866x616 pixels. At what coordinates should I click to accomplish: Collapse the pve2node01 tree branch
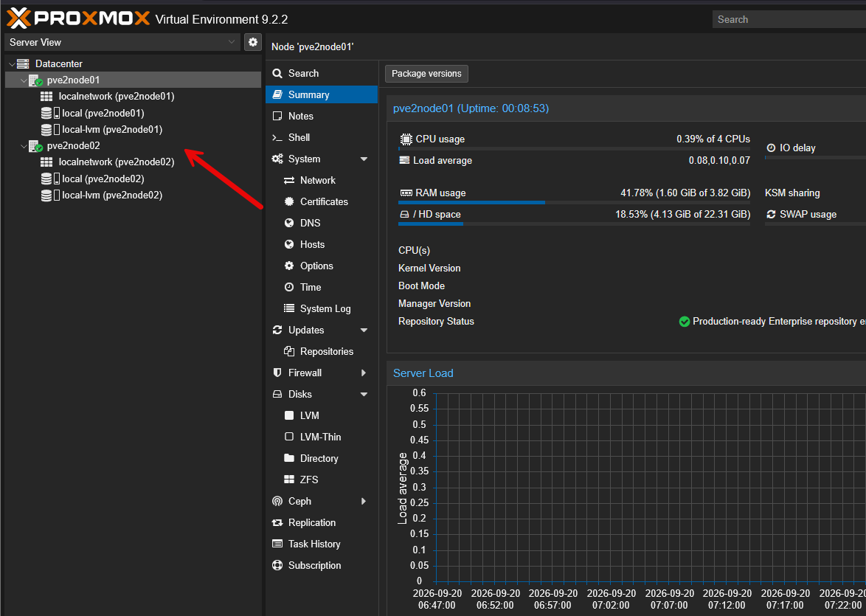click(24, 80)
